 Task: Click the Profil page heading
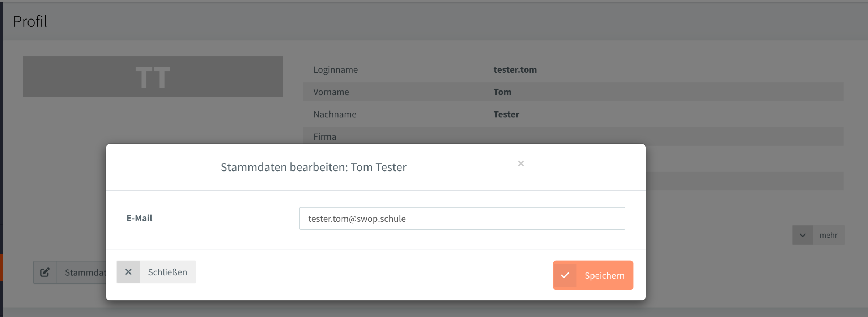(30, 21)
